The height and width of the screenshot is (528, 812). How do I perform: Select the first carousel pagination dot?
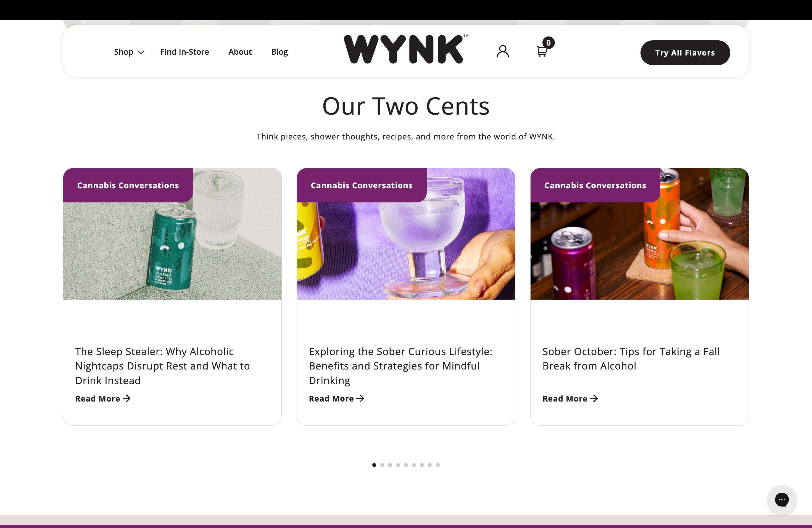[x=374, y=465]
